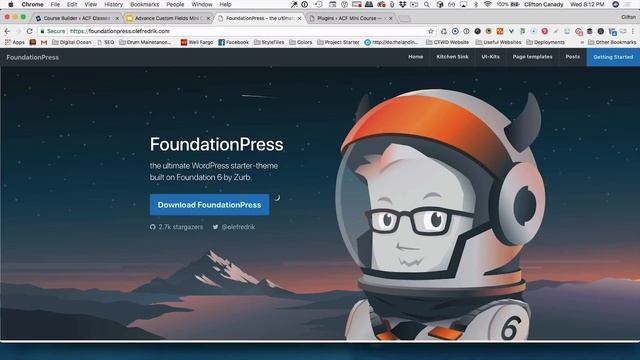Click the orange square extension icon
Image resolution: width=640 pixels, height=360 pixels.
(500, 31)
